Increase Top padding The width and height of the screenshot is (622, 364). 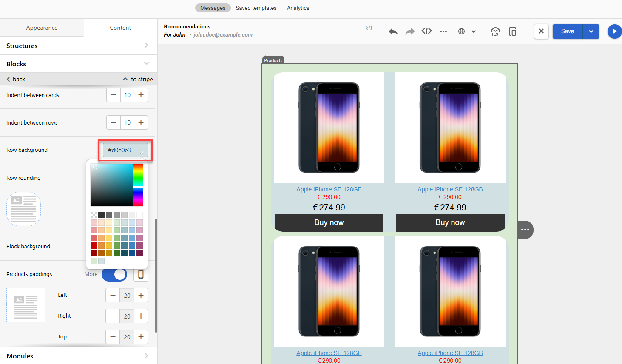(141, 337)
